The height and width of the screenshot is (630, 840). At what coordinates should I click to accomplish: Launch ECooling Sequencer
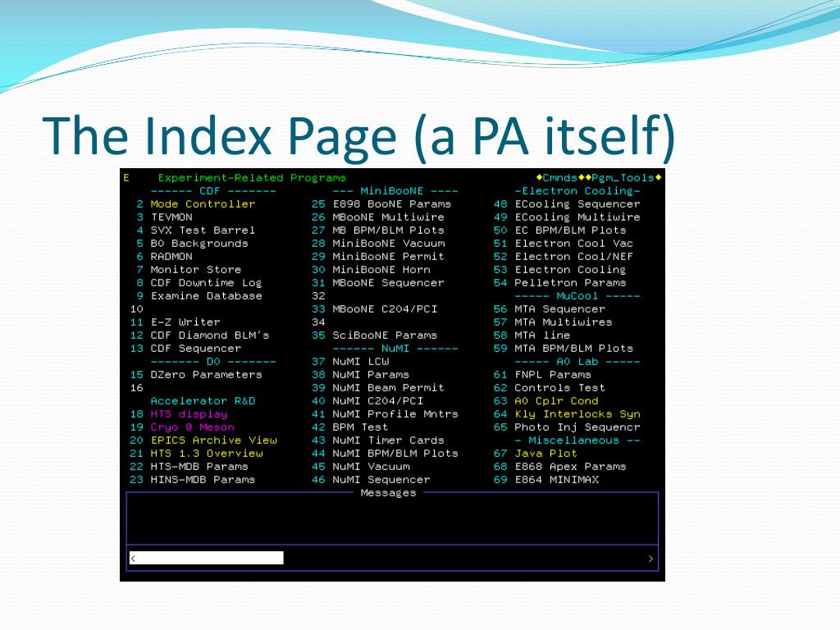pos(577,203)
